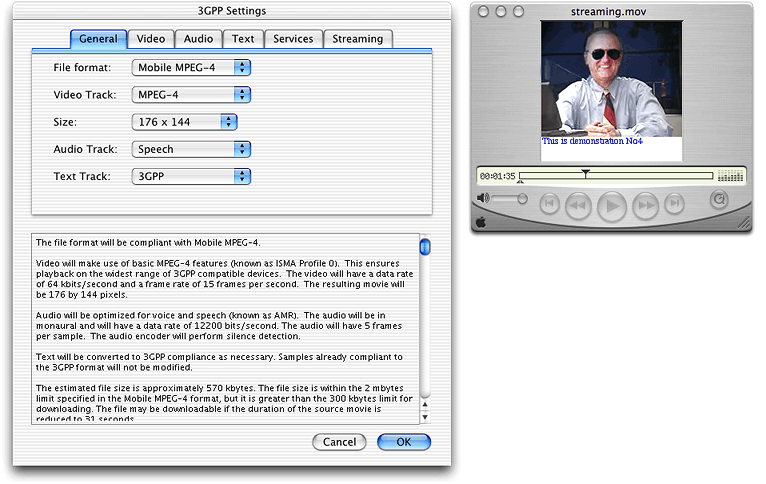Click the fast-forward button in the player

tap(645, 206)
